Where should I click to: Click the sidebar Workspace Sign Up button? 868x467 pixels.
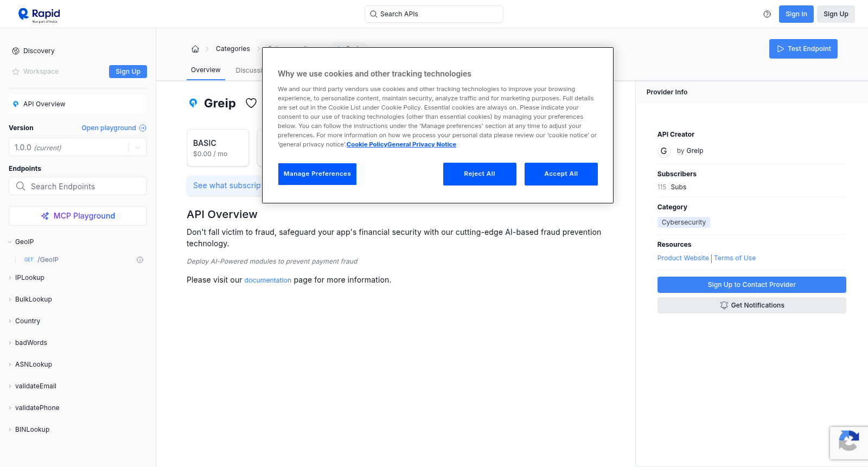click(x=128, y=72)
